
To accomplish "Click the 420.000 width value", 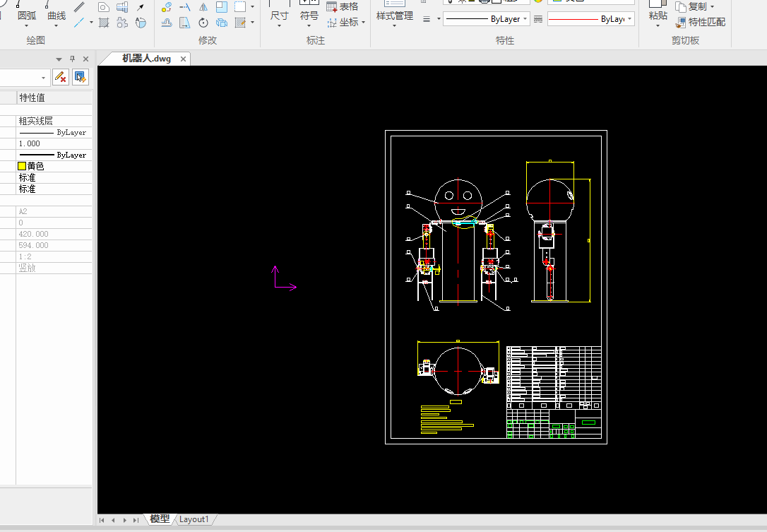I will click(54, 234).
